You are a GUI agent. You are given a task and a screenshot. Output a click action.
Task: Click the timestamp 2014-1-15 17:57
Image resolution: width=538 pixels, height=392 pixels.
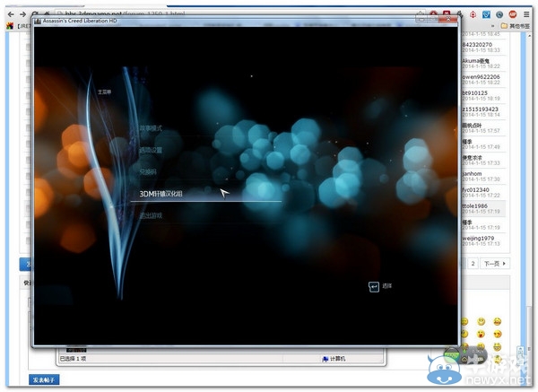coord(481,131)
